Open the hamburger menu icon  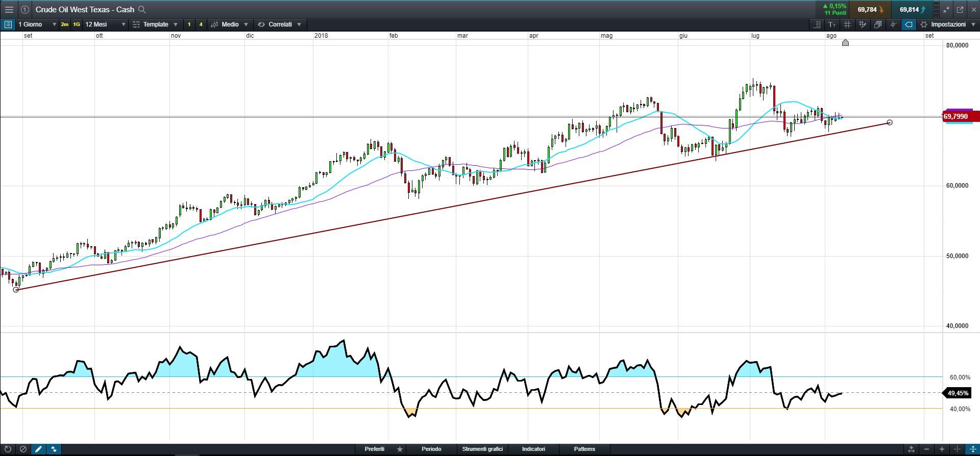coord(9,9)
